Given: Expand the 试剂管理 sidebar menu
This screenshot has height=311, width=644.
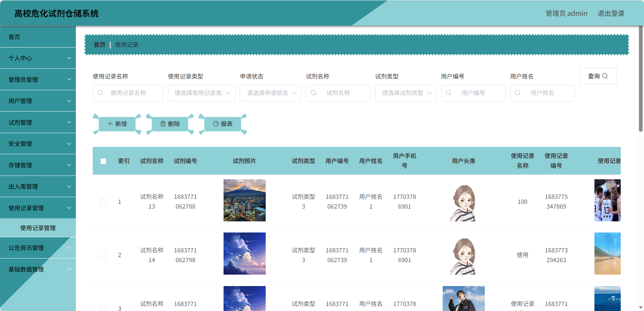Looking at the screenshot, I should coord(38,122).
